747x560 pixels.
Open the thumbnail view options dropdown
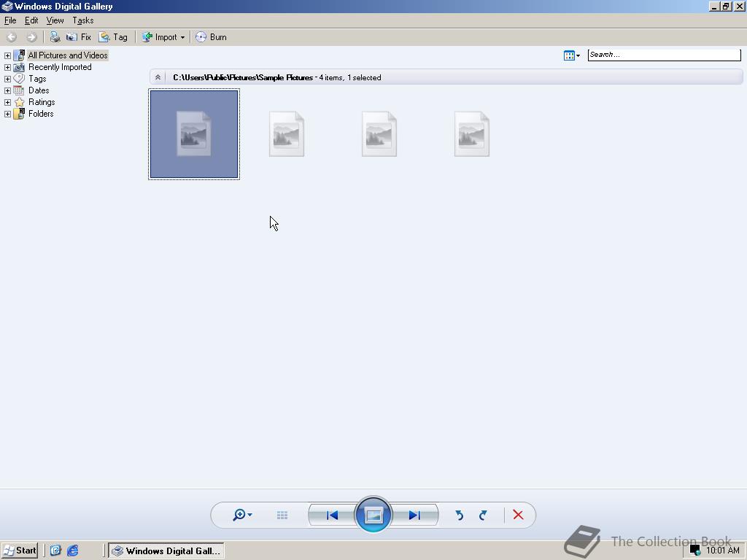pyautogui.click(x=572, y=55)
